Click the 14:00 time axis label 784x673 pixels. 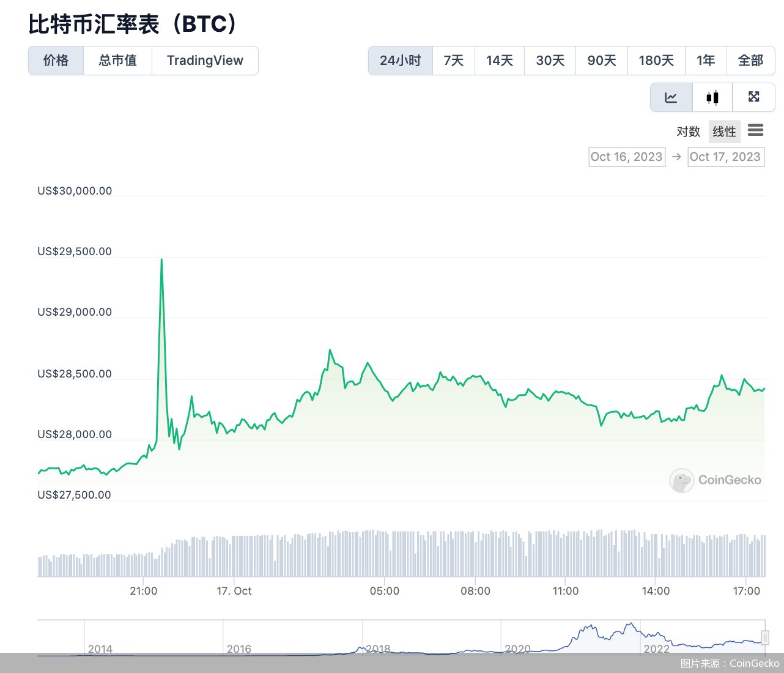click(656, 591)
